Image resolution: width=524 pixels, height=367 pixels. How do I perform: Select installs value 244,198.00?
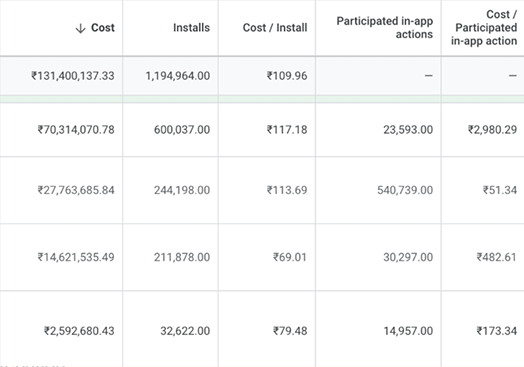182,190
